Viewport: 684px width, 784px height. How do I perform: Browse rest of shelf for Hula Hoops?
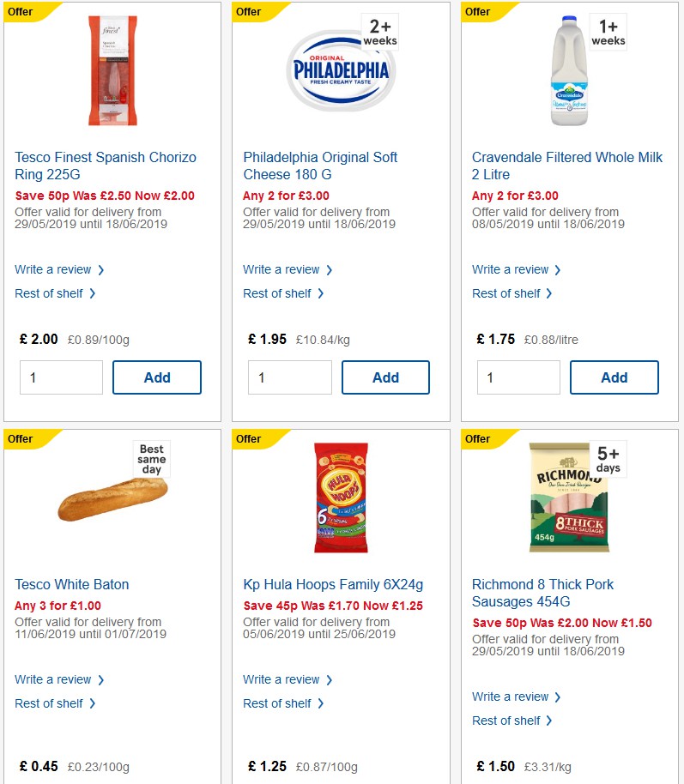click(278, 703)
